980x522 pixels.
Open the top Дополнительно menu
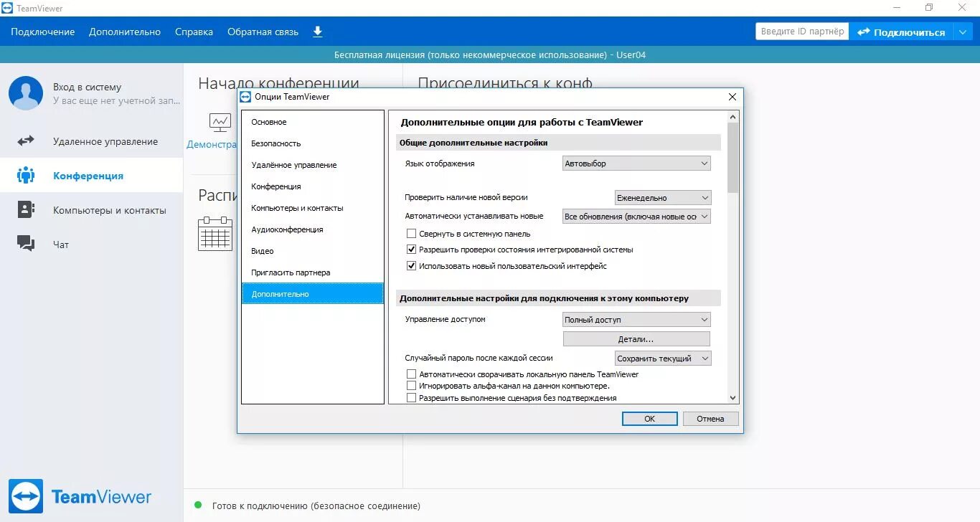click(x=125, y=32)
